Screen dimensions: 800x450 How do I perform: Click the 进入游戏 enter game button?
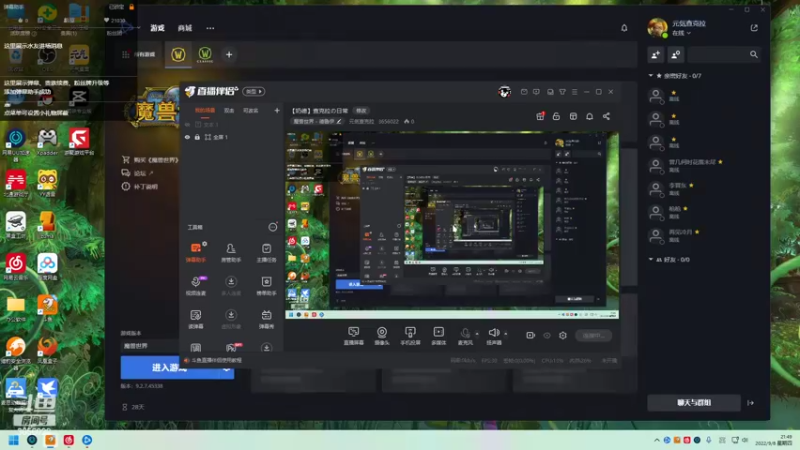(x=169, y=368)
